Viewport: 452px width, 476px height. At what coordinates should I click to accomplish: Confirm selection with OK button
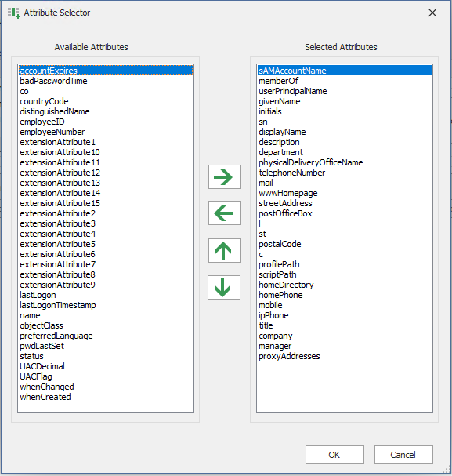pyautogui.click(x=334, y=455)
